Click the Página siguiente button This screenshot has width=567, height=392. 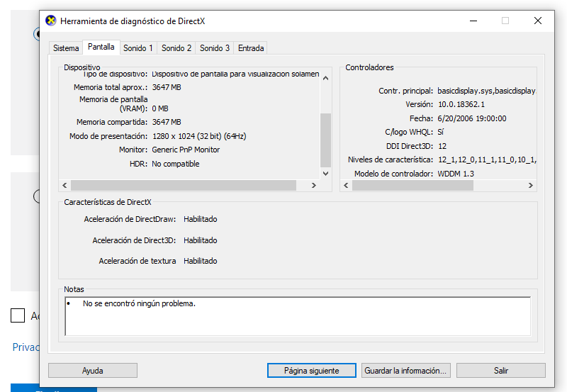click(312, 371)
